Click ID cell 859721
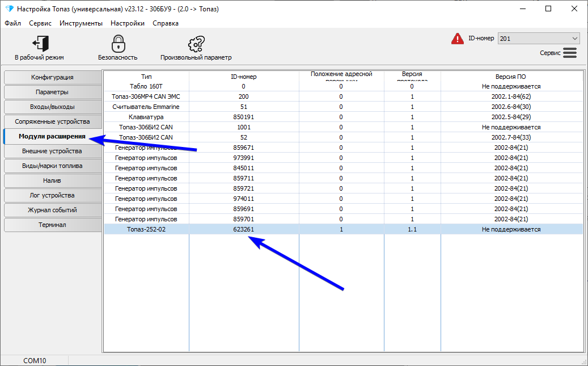Image resolution: width=588 pixels, height=366 pixels. tap(244, 188)
